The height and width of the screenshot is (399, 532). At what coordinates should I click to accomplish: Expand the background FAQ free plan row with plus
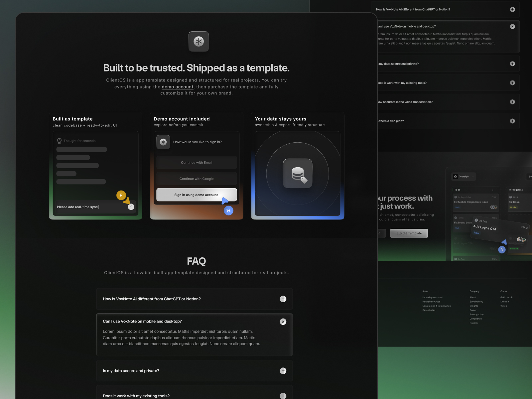(x=512, y=121)
